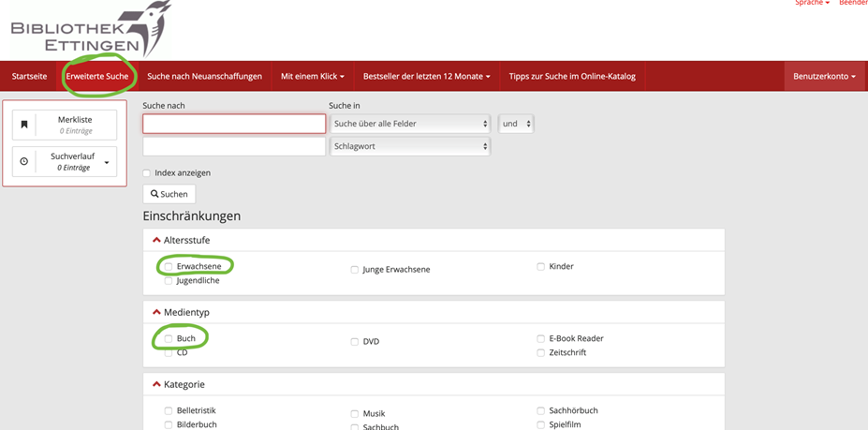Viewport: 868px width, 430px height.
Task: Enable the Index anzeigen checkbox
Action: pos(147,173)
